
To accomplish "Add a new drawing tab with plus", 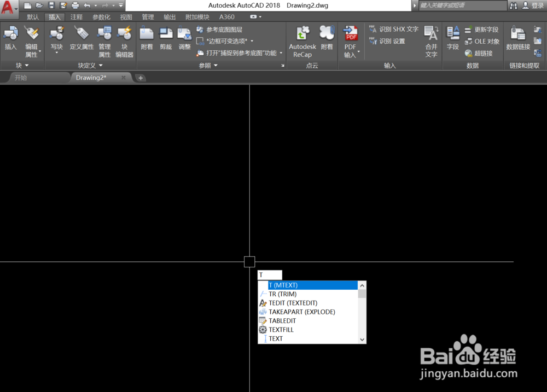I will coord(141,78).
